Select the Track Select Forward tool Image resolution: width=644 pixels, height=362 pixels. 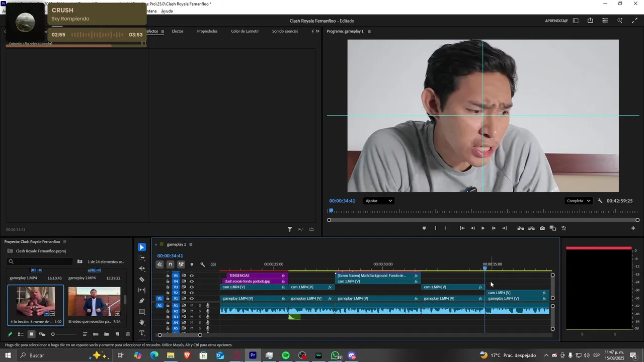[142, 257]
